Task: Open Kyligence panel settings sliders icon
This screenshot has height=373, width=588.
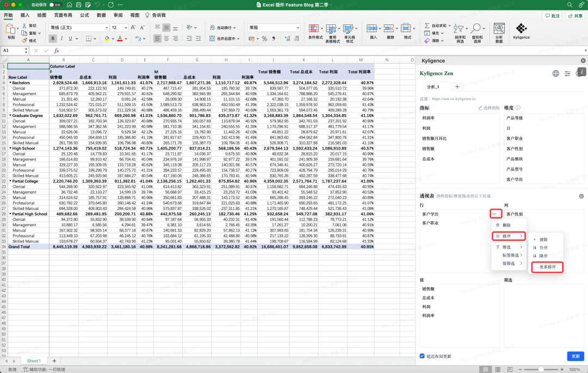Action: (x=567, y=73)
